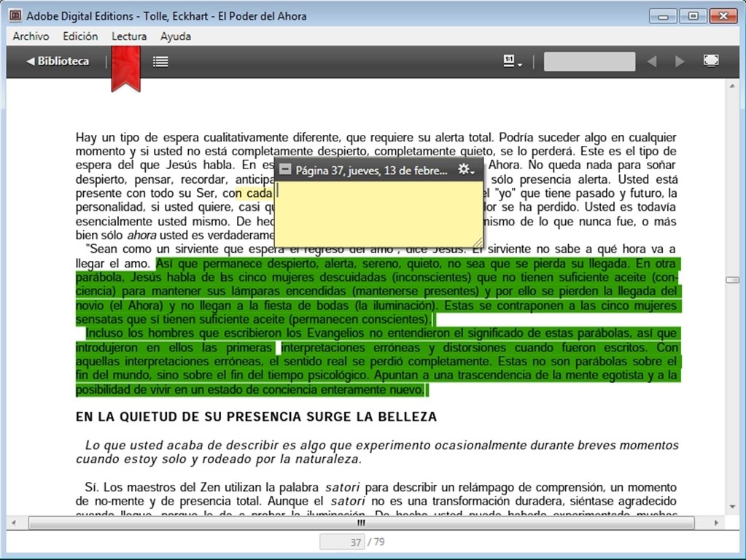Go to the previous search result arrow
Viewport: 746px width, 560px height.
pyautogui.click(x=652, y=61)
